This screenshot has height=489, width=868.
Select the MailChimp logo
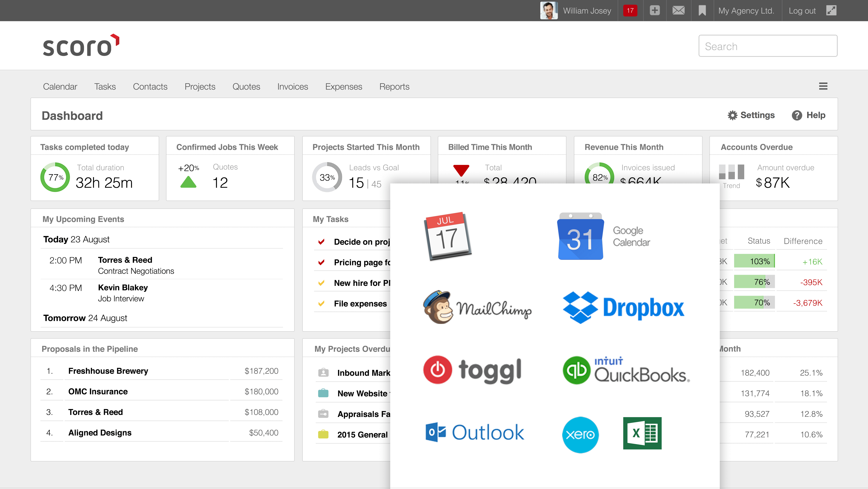click(477, 307)
